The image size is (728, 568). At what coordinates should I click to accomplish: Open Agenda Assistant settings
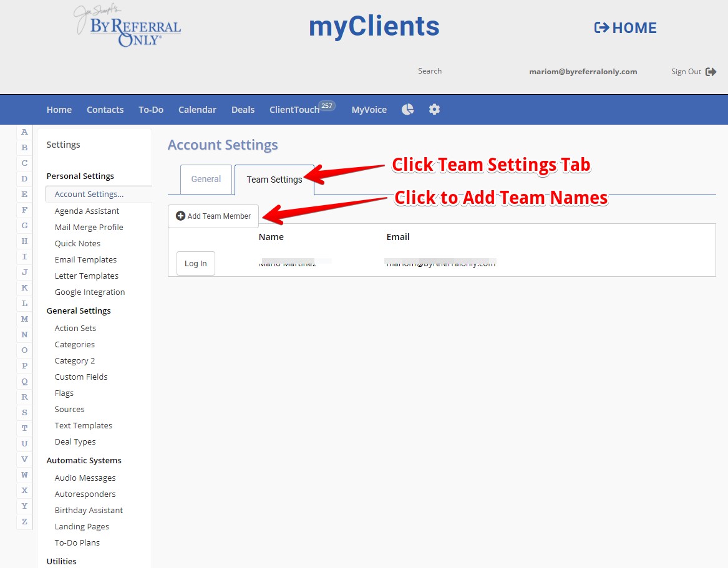(87, 211)
